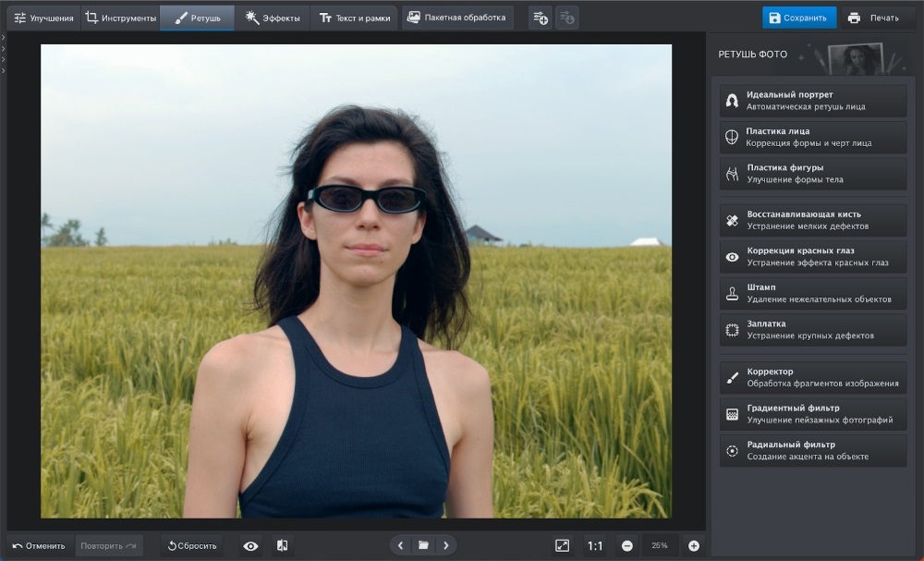924x561 pixels.
Task: Open the folder browse button between arrows
Action: [x=423, y=545]
